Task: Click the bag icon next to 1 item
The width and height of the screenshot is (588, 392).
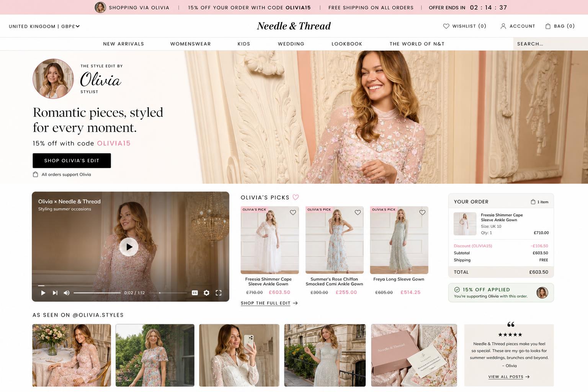Action: [533, 202]
